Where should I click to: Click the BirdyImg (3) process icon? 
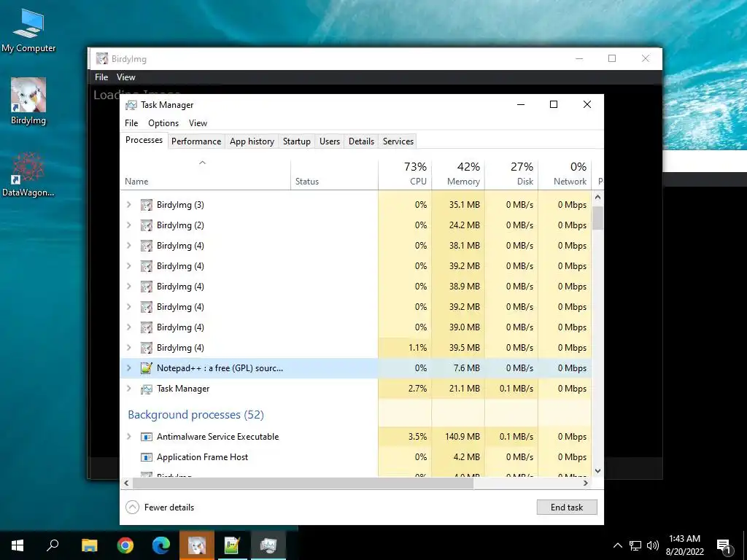point(146,205)
